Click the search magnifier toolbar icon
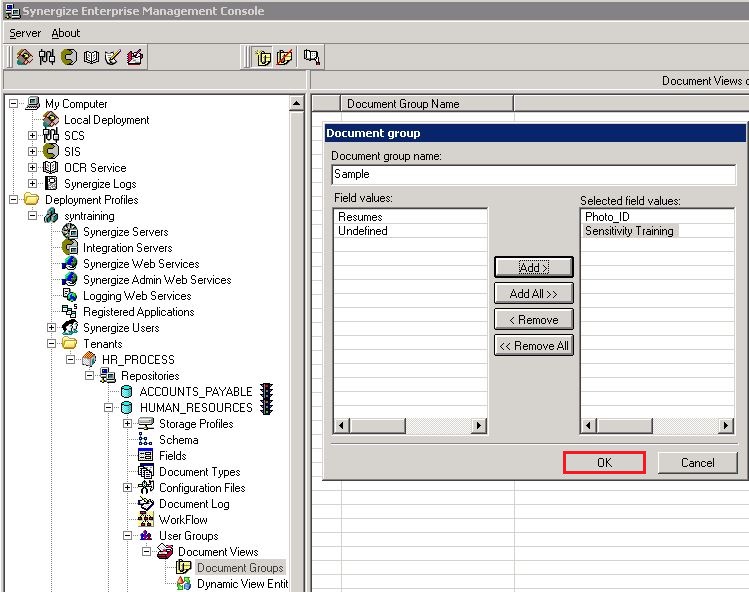The width and height of the screenshot is (749, 592). (x=311, y=57)
